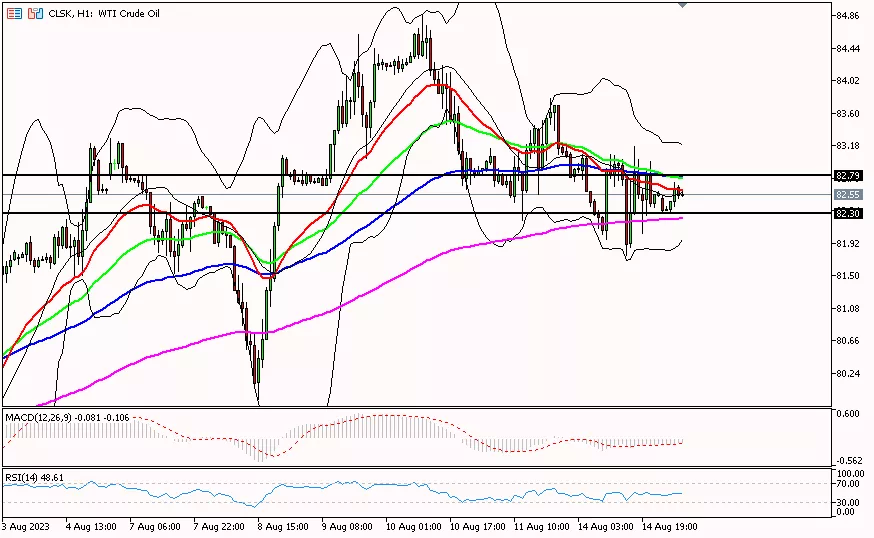Click the RSI(14) 48.61 indicator label
874x538 pixels.
coord(35,478)
